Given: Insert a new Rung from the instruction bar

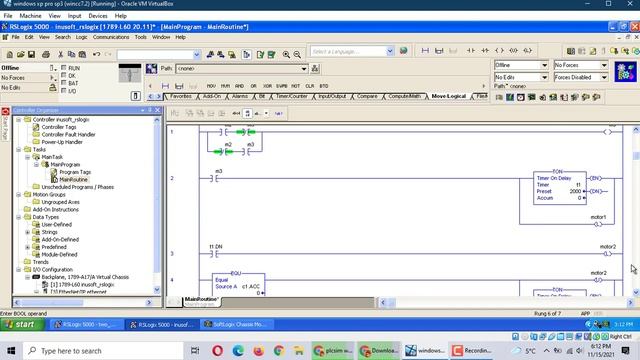Looking at the screenshot, I should [165, 86].
